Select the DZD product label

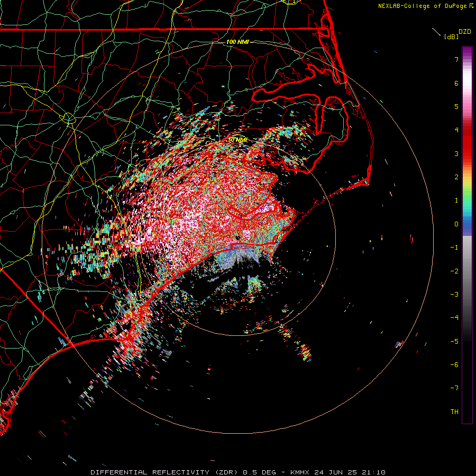point(465,32)
